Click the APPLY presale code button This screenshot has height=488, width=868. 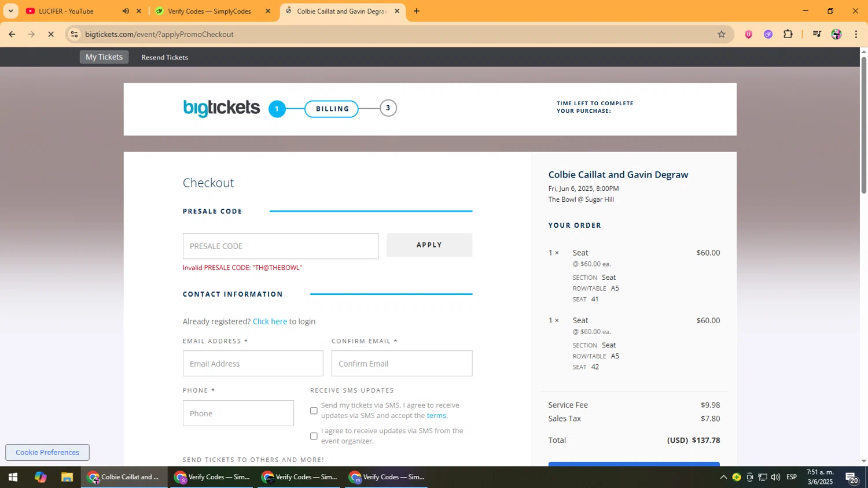(x=429, y=245)
